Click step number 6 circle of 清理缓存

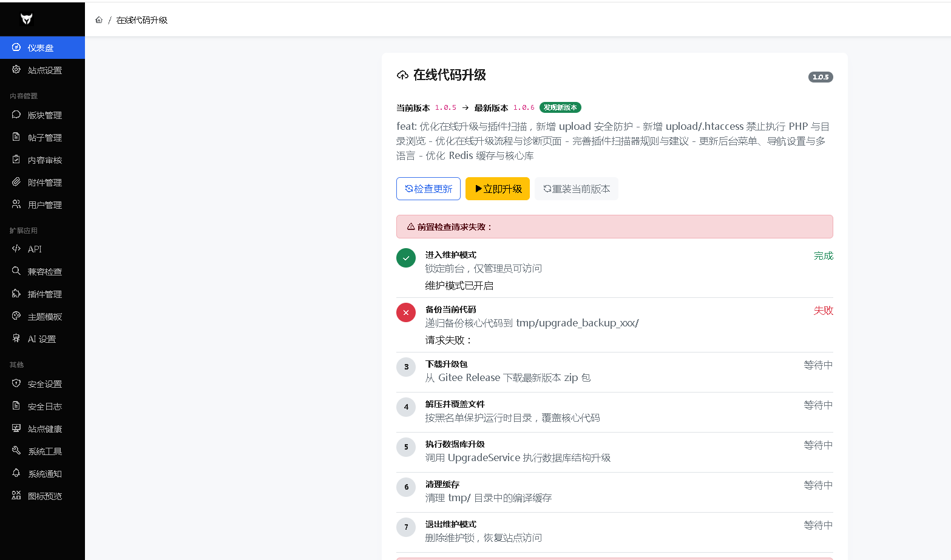[406, 487]
